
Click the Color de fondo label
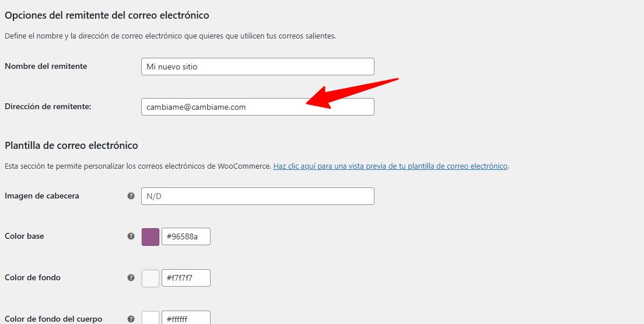[x=33, y=278]
